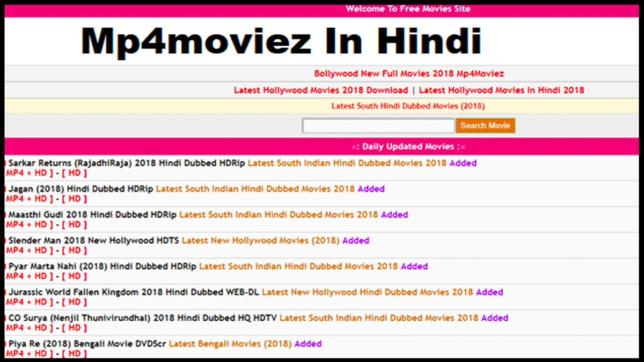Click [ HD ] tag under Piya Re

tap(74, 353)
